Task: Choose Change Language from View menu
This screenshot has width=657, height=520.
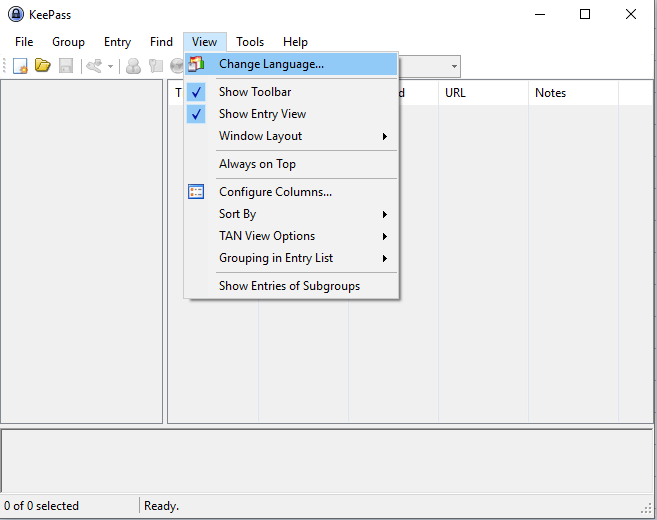Action: [x=291, y=64]
